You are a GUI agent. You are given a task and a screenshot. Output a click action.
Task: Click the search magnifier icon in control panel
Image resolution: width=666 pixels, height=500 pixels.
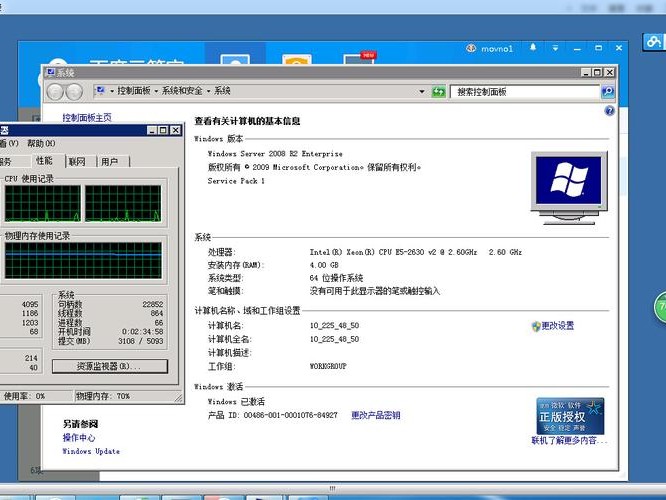click(x=608, y=91)
